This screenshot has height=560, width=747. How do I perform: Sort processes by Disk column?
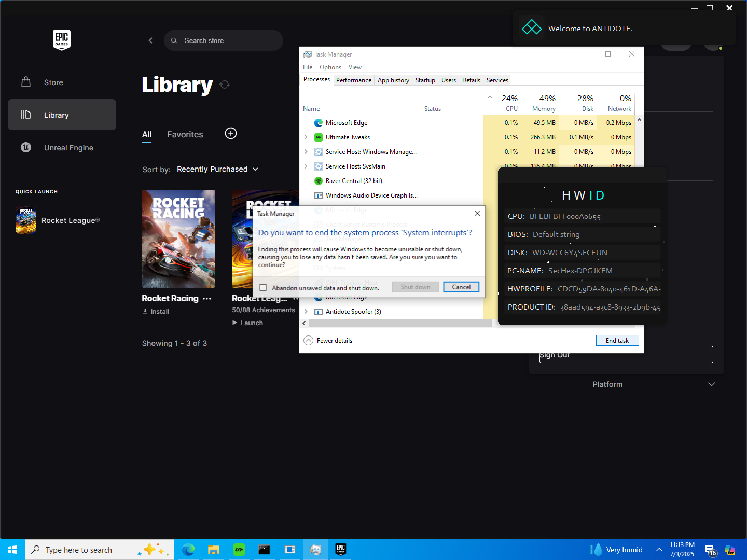[578, 103]
